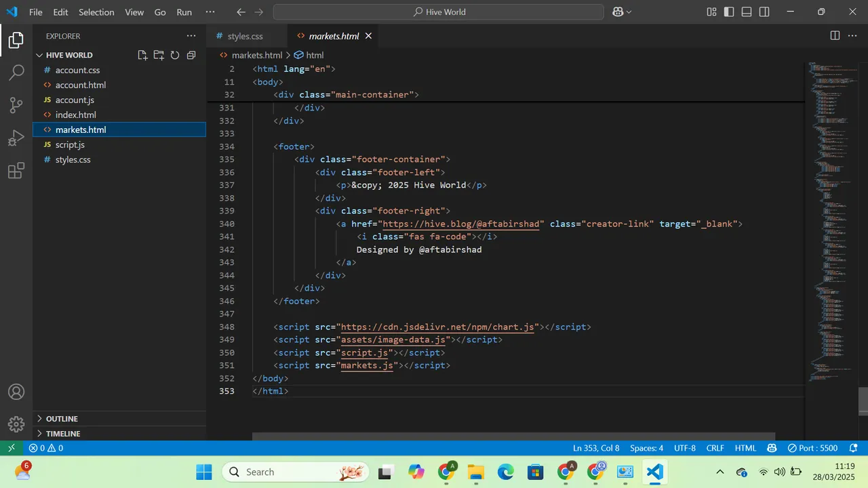Open errors and warnings count in status bar

click(46, 448)
